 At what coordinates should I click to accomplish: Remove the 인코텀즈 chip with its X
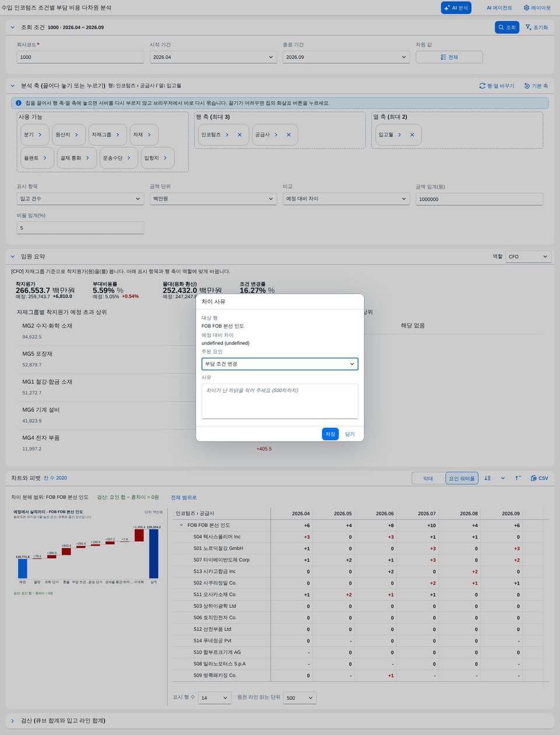(x=240, y=135)
